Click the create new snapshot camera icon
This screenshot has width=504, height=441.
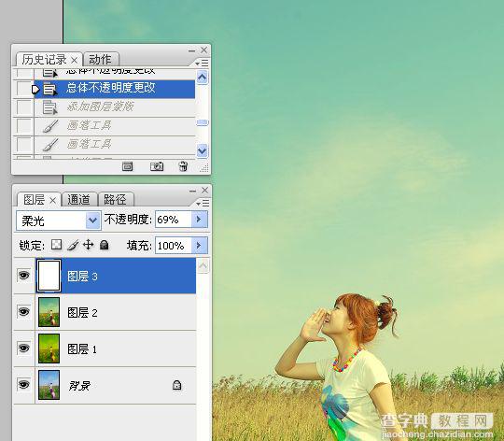[157, 166]
